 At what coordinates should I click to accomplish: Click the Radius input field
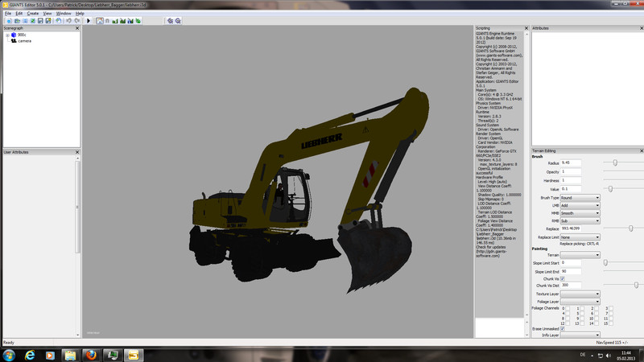pos(571,163)
